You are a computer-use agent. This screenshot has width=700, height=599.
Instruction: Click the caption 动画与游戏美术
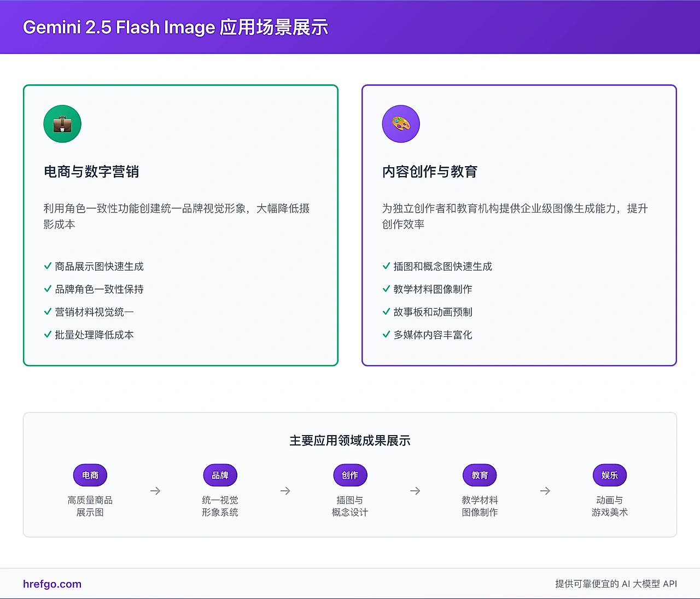610,506
